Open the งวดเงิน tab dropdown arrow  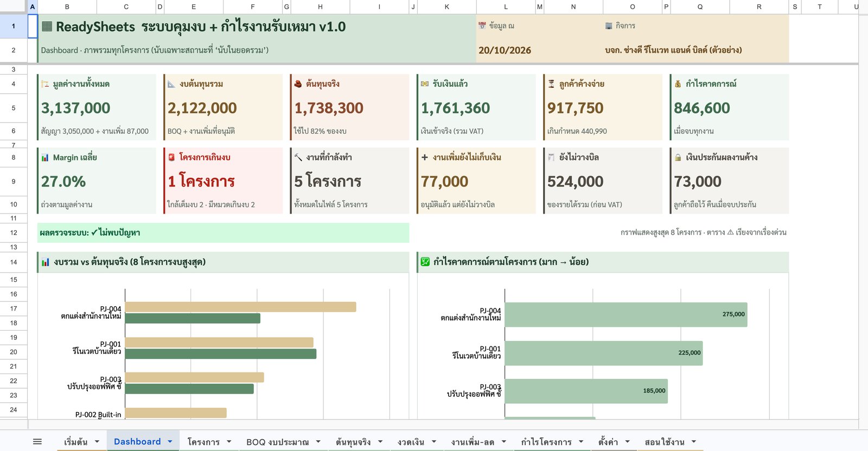pos(434,442)
